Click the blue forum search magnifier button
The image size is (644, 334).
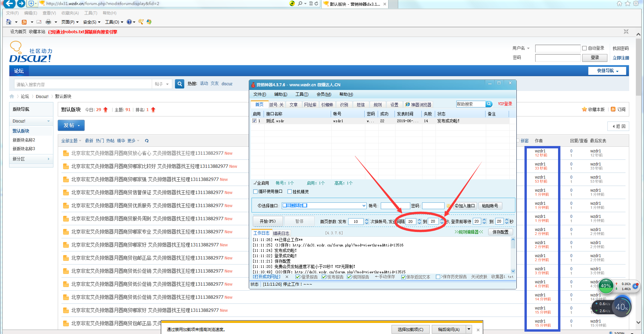[x=179, y=84]
